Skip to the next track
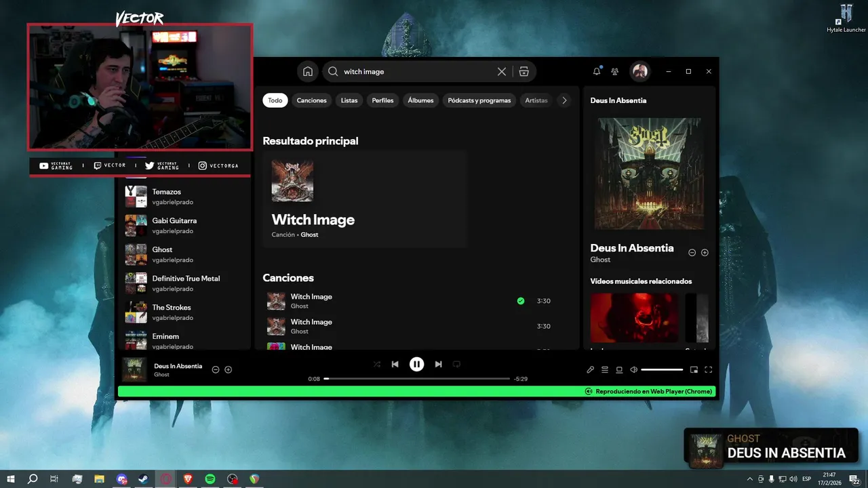 click(x=439, y=364)
